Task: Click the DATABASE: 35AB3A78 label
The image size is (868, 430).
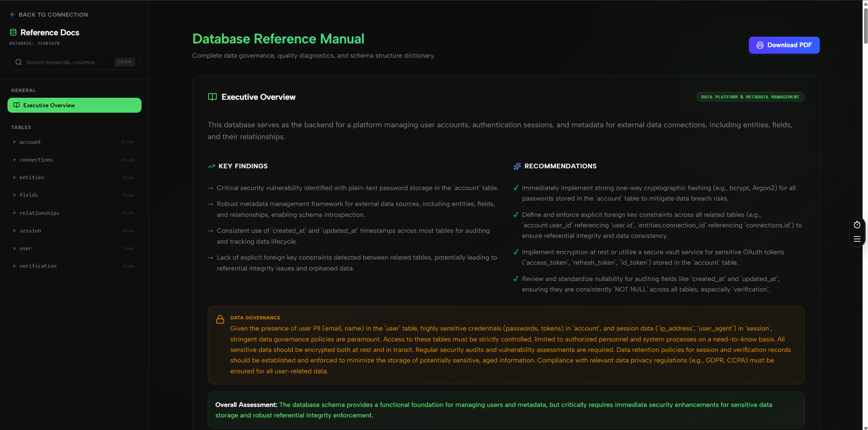Action: coord(34,43)
